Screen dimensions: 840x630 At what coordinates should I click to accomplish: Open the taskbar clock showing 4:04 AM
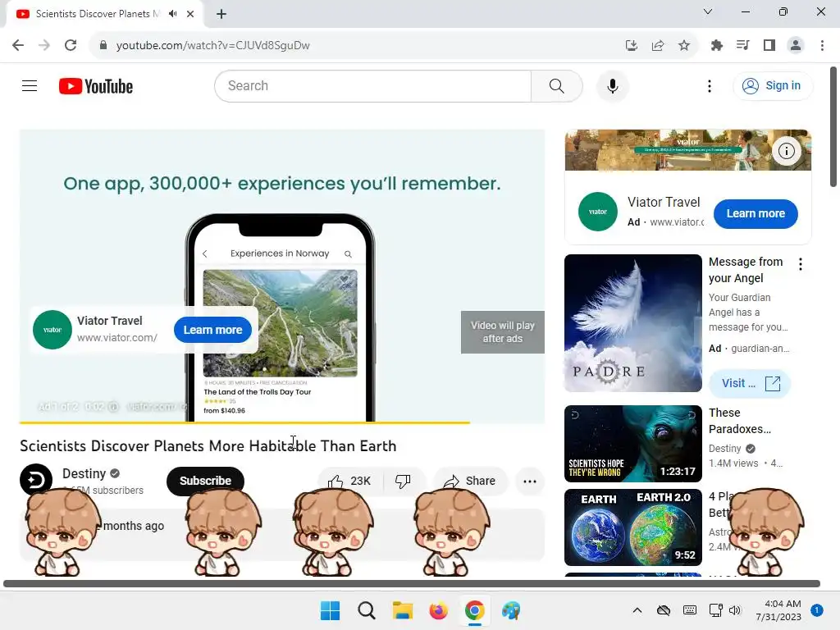(778, 610)
